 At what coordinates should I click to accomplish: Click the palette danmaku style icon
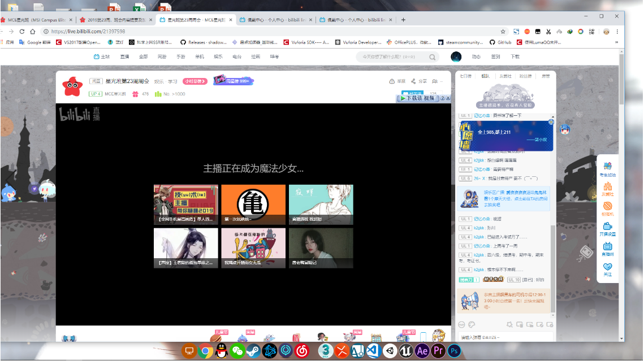(472, 324)
